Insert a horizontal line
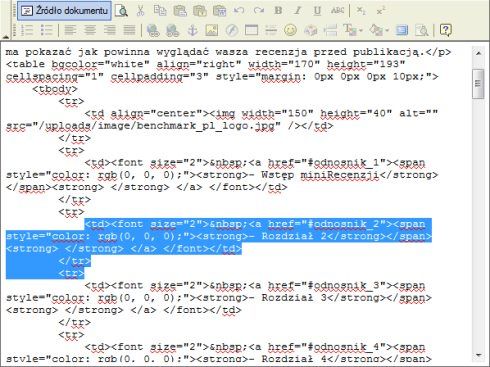 pos(271,30)
